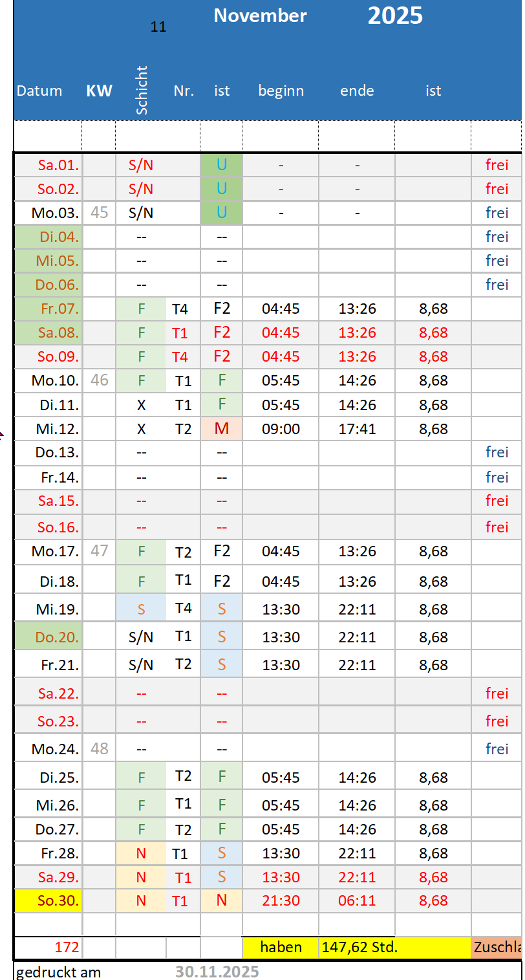Click the Datum column header

[x=39, y=91]
